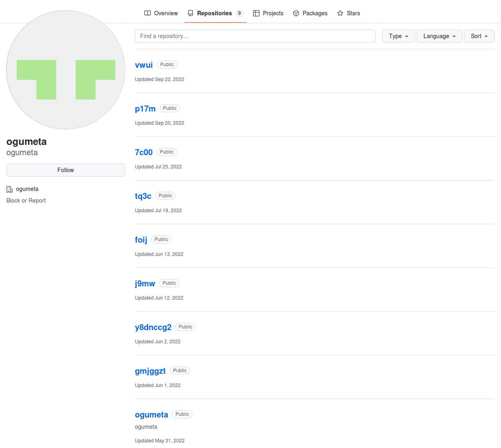Screen dimensions: 501x448
Task: Click the Projects table icon
Action: click(x=256, y=13)
